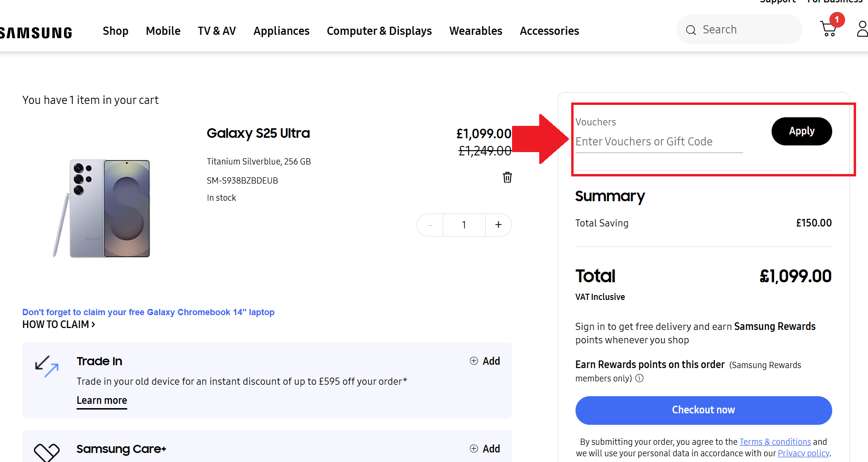Open the Appliances menu

coord(282,31)
